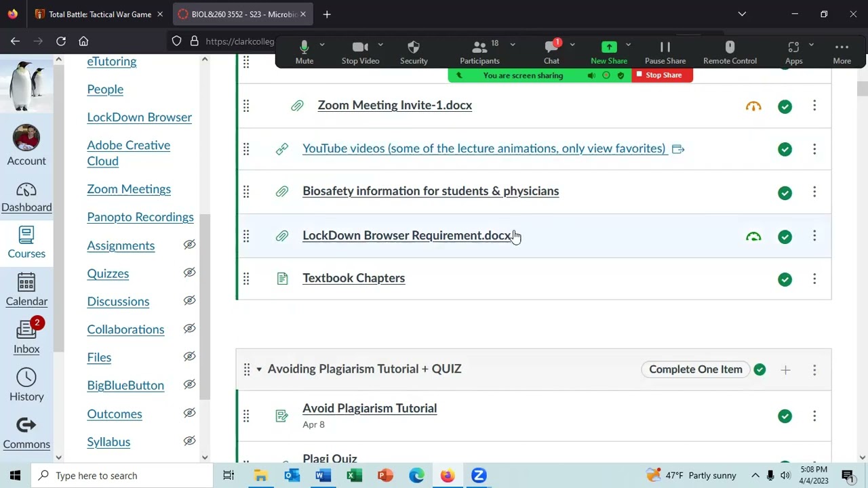
Task: Open Zoom Participants panel
Action: [479, 52]
